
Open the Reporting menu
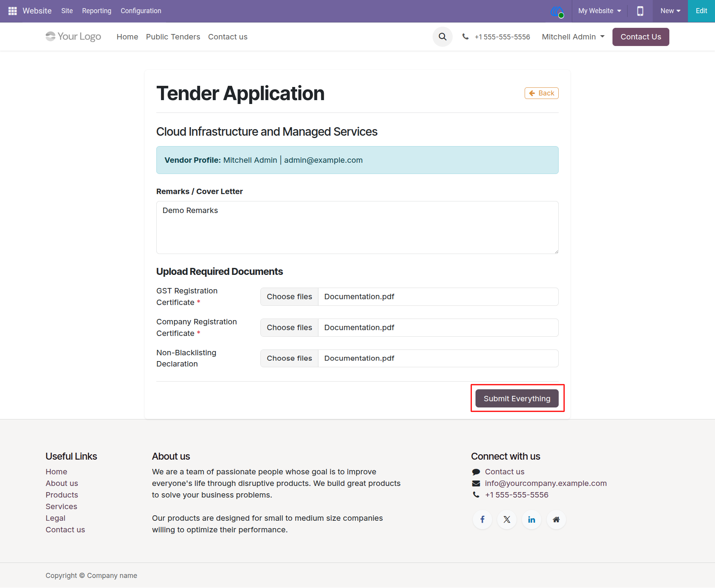(x=97, y=11)
